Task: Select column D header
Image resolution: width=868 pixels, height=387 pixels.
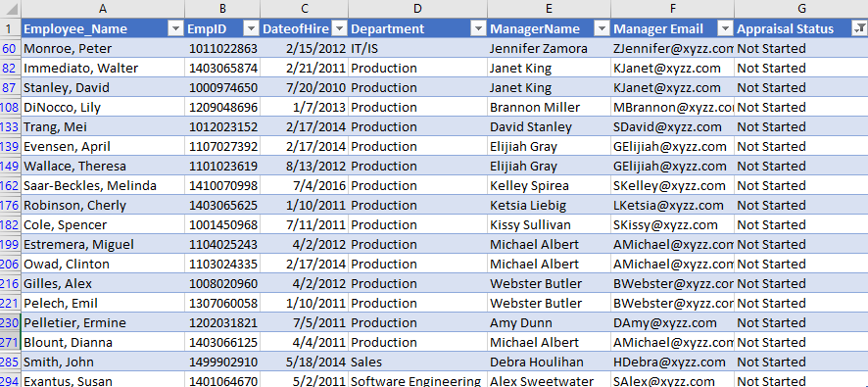Action: click(x=418, y=8)
